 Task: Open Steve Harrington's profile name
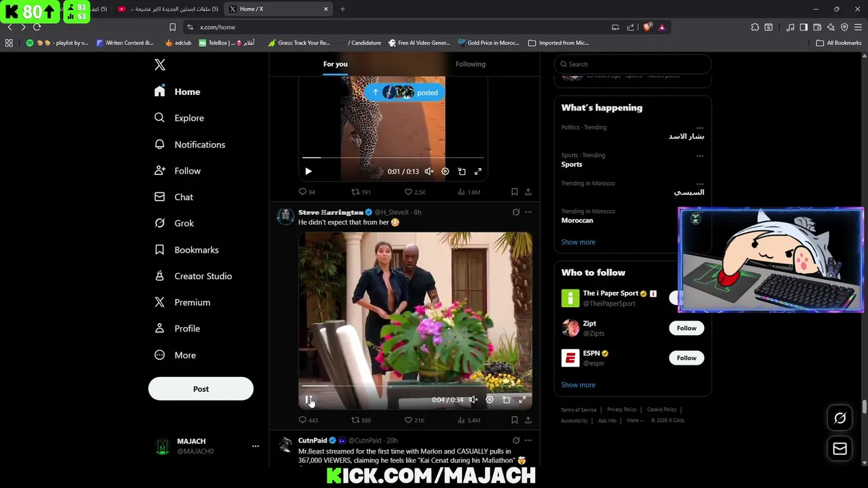(330, 212)
